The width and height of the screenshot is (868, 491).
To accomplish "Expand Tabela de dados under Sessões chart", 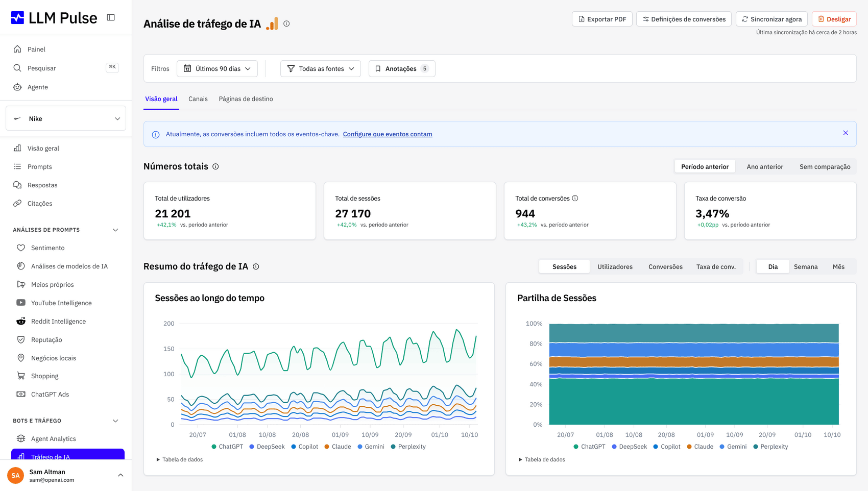I will [179, 459].
